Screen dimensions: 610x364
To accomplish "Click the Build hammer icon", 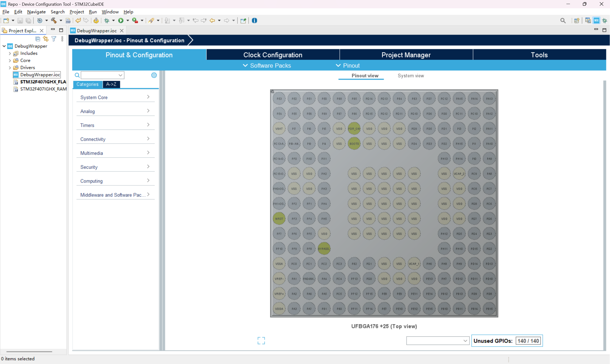I will pyautogui.click(x=54, y=20).
